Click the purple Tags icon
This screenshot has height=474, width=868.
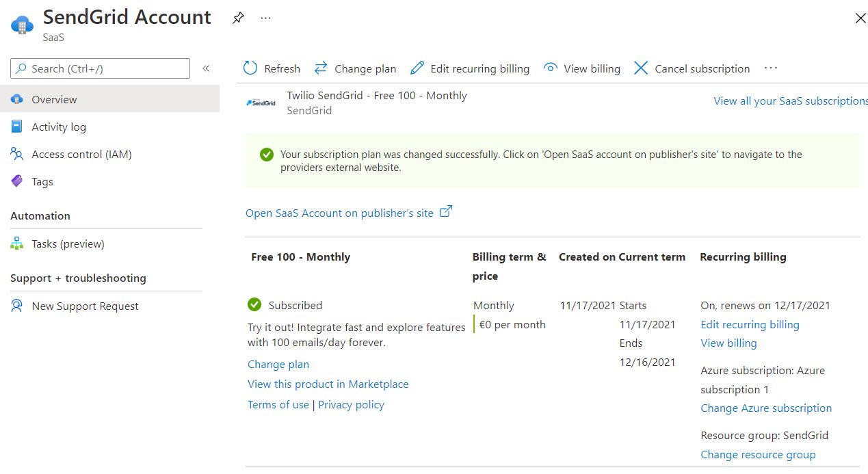(x=17, y=181)
